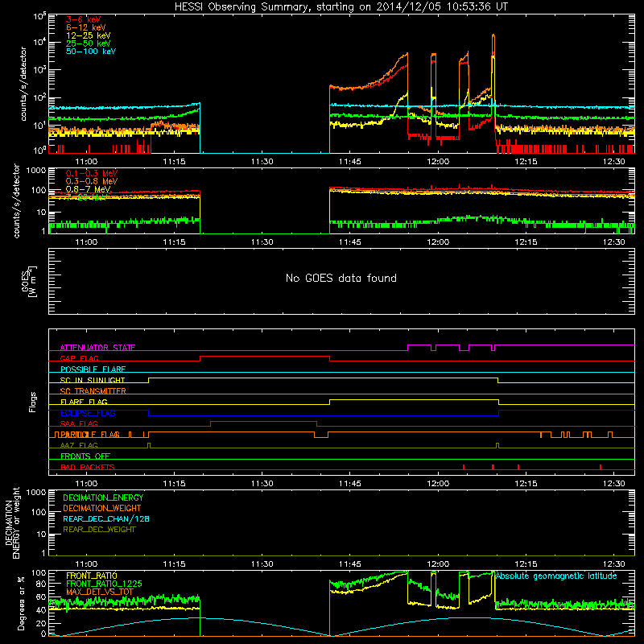Click the MeV panel's counts/s/detector axis label

click(x=16, y=200)
